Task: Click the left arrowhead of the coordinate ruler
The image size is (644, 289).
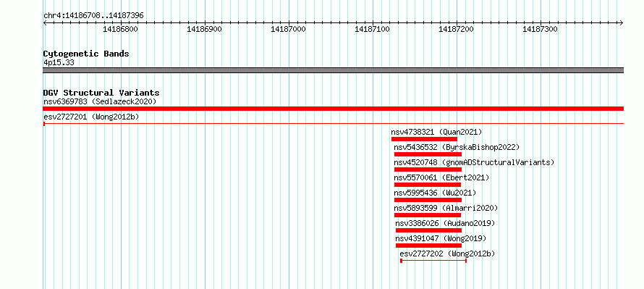Action: pos(45,23)
